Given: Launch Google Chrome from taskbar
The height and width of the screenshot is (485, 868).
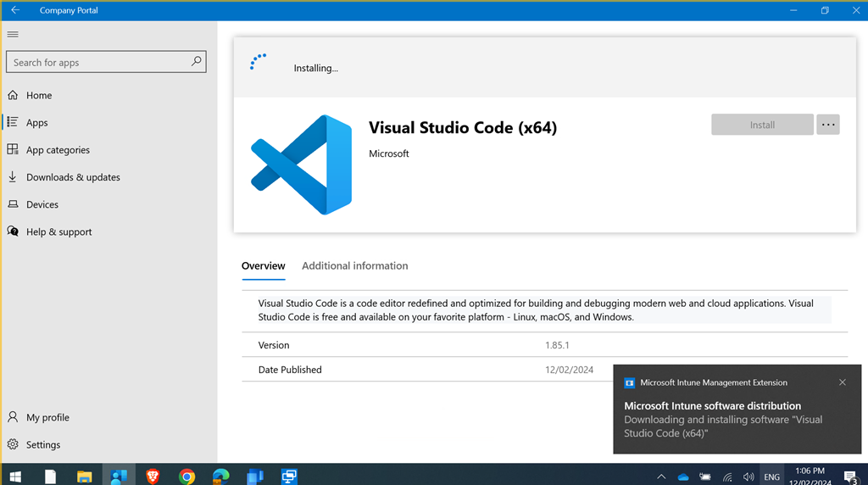Looking at the screenshot, I should [x=186, y=476].
